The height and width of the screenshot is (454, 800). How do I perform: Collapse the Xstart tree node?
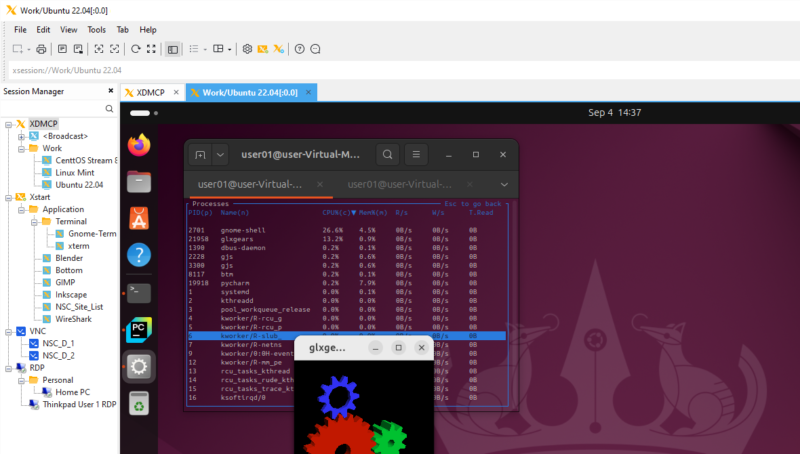(x=8, y=197)
